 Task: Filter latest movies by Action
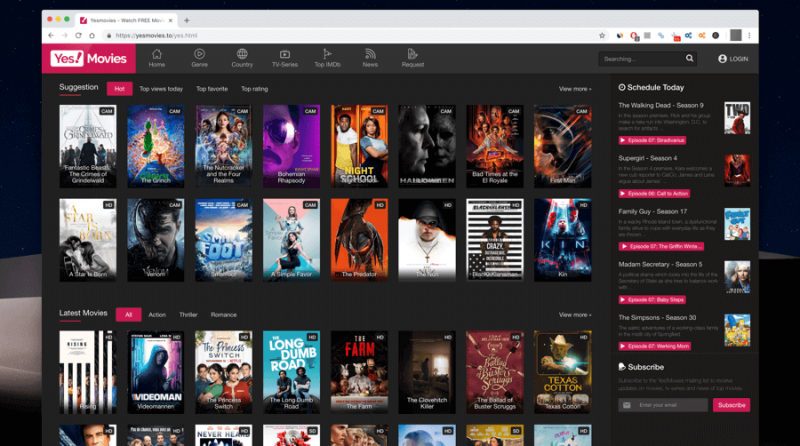pyautogui.click(x=157, y=315)
